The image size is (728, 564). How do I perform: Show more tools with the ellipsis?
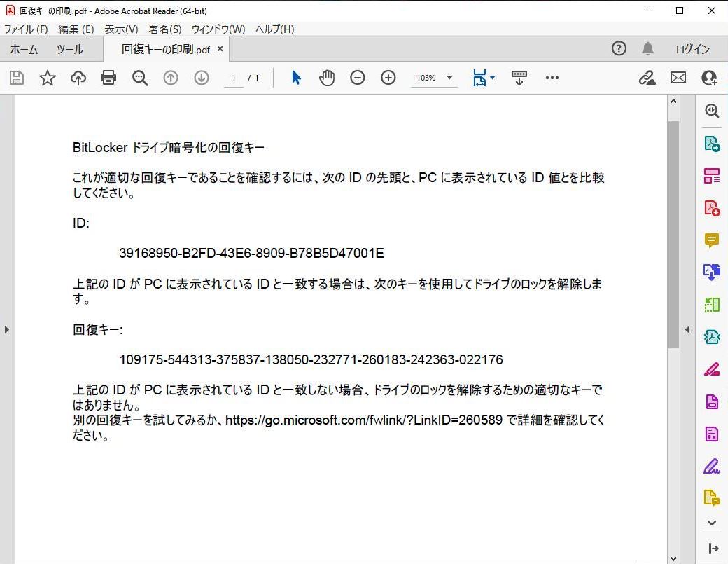click(x=552, y=78)
